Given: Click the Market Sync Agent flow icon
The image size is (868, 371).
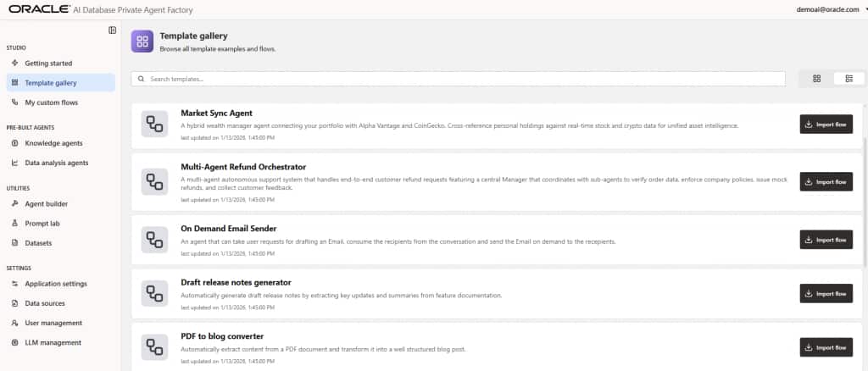Looking at the screenshot, I should coord(154,125).
